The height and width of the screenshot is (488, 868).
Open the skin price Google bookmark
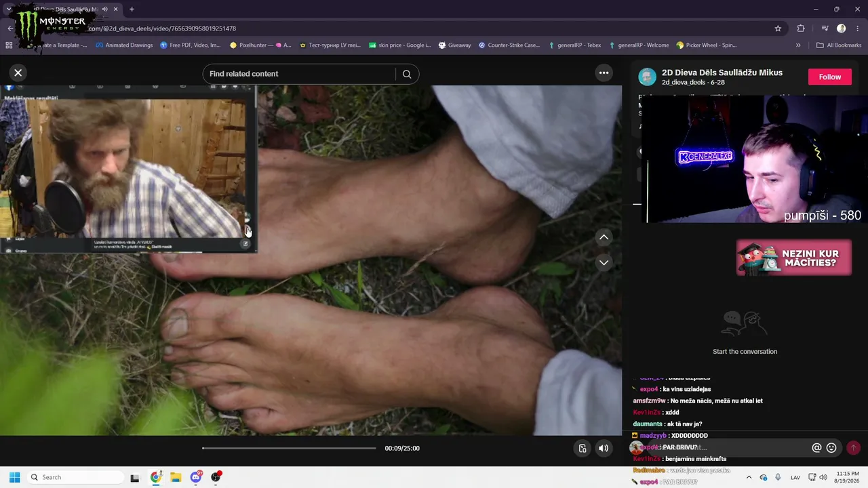(x=399, y=45)
